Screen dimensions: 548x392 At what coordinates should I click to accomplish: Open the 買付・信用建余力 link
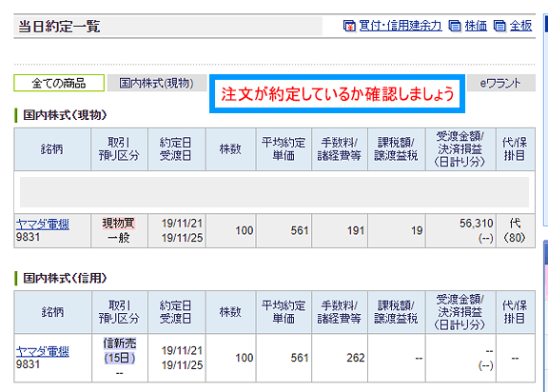point(401,26)
